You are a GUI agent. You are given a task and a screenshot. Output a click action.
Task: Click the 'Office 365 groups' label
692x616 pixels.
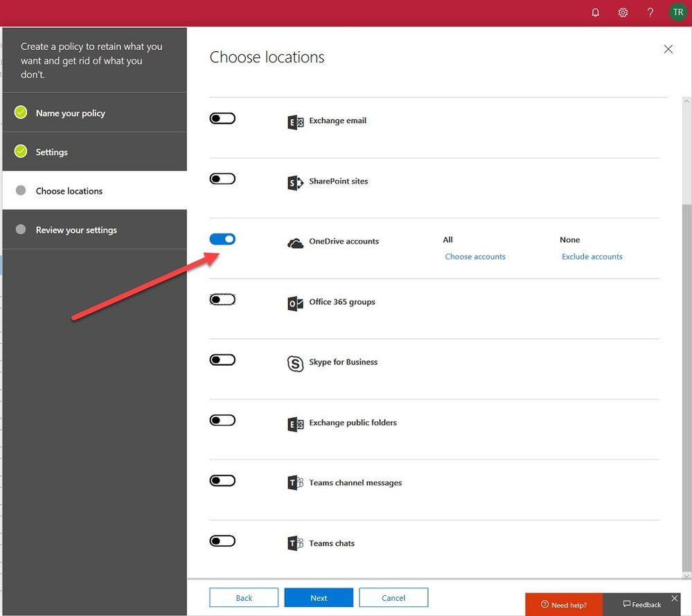[x=342, y=301]
